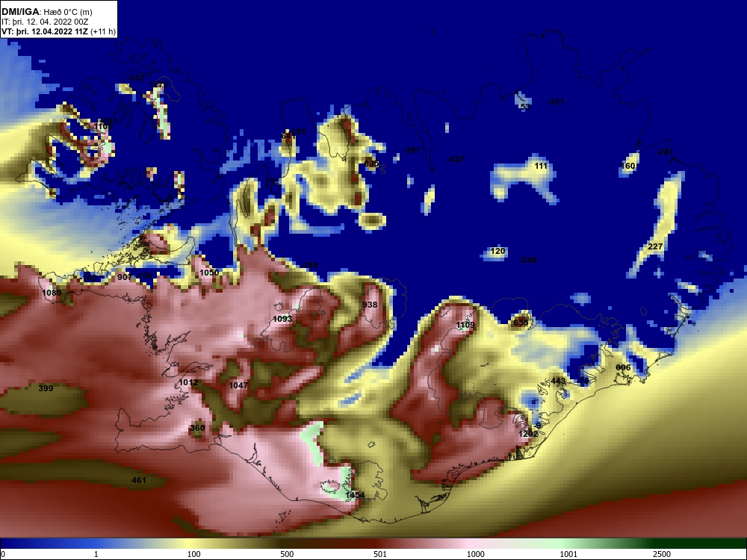The image size is (747, 560).
Task: Click the -427 value label
Action: [456, 159]
